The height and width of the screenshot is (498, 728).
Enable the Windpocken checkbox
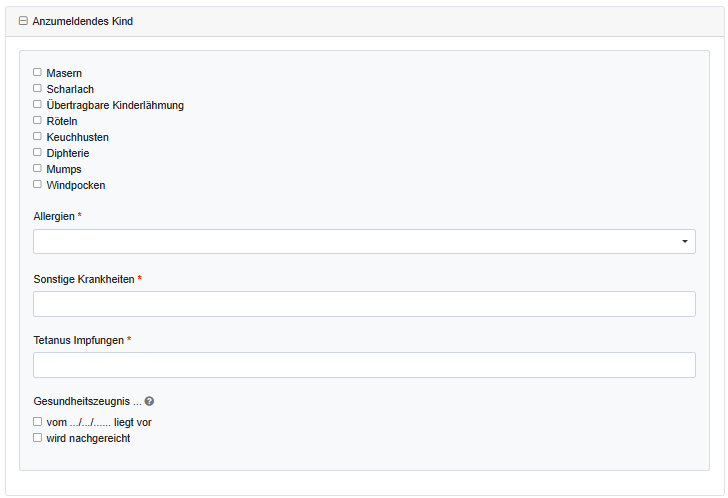tap(37, 185)
